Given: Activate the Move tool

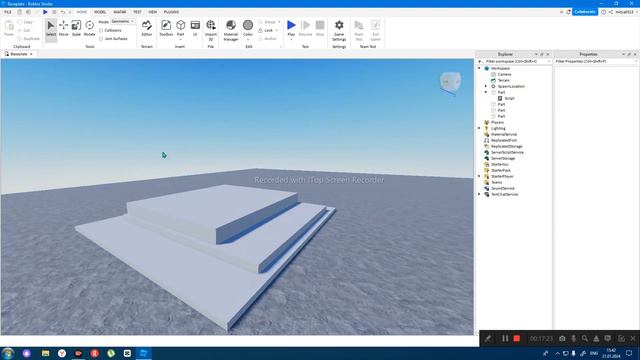Looking at the screenshot, I should point(64,29).
